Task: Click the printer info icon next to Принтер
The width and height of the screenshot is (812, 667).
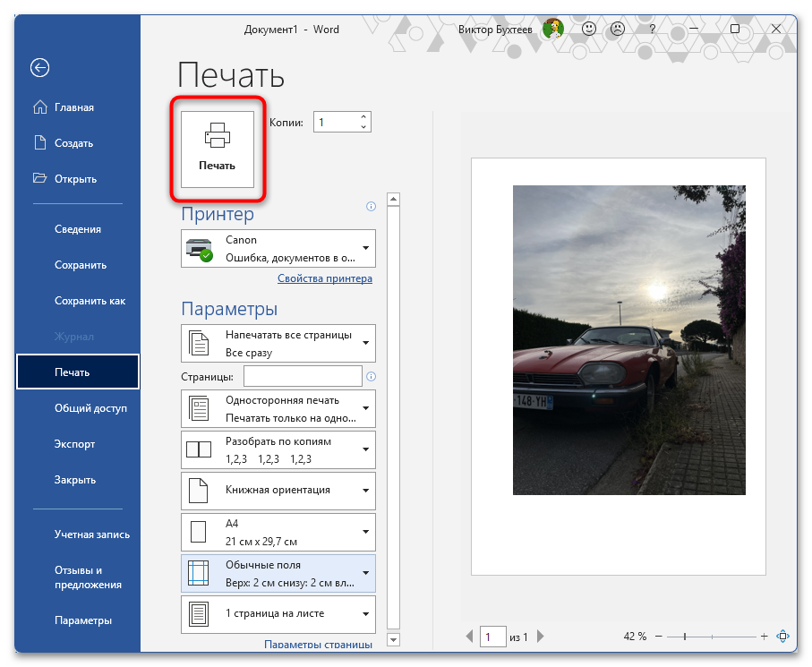Action: click(371, 207)
